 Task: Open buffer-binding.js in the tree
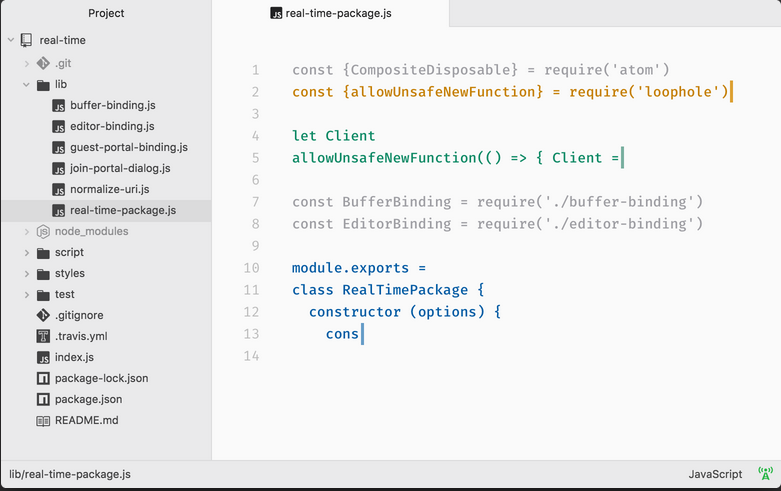[112, 105]
